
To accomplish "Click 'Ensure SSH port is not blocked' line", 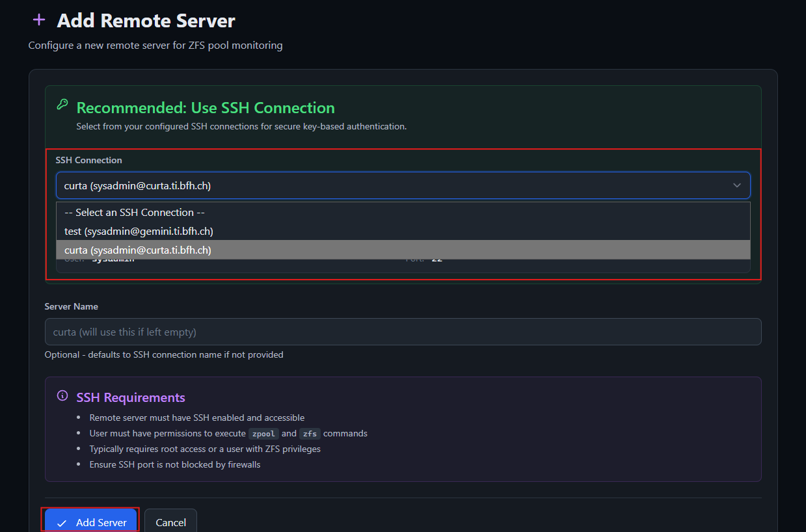I will (175, 464).
